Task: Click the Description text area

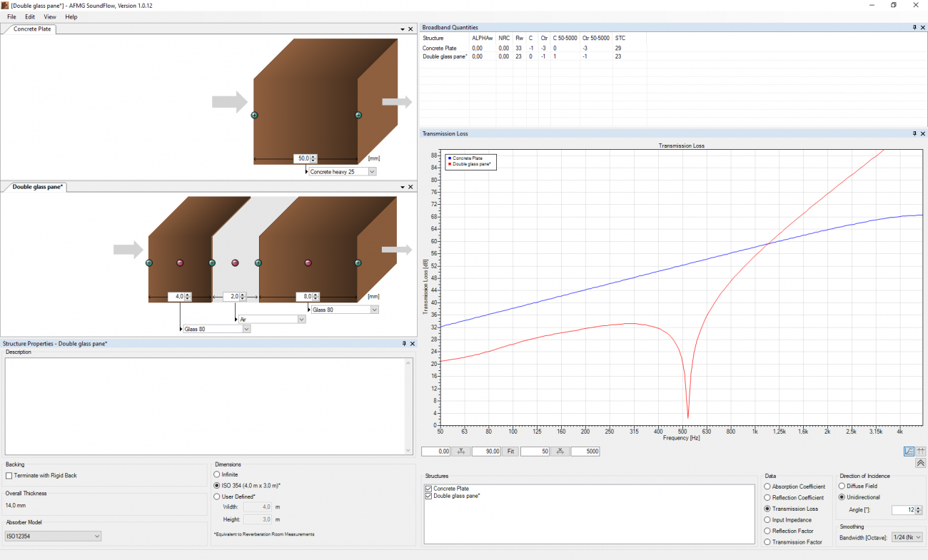Action: tap(208, 405)
